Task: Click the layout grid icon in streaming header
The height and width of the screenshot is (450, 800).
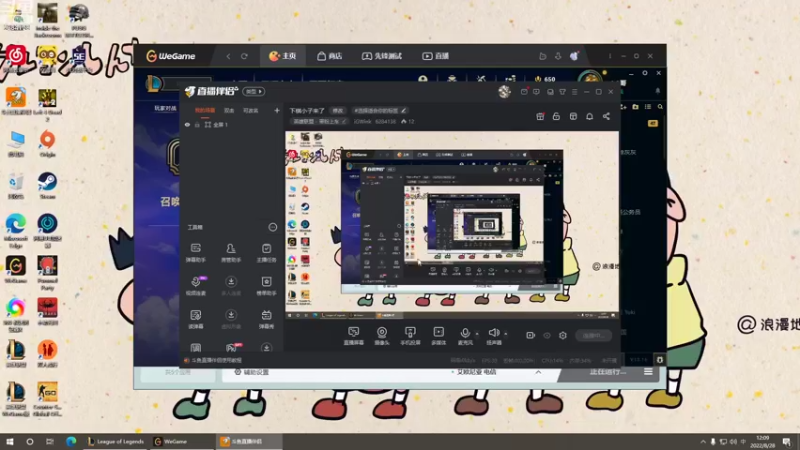Action: pyautogui.click(x=573, y=116)
